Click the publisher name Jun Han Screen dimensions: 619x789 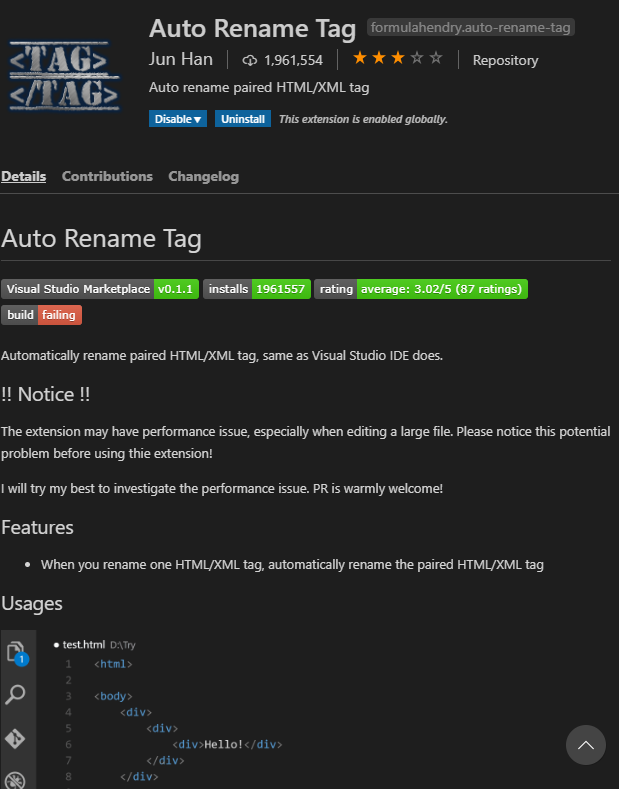(181, 59)
